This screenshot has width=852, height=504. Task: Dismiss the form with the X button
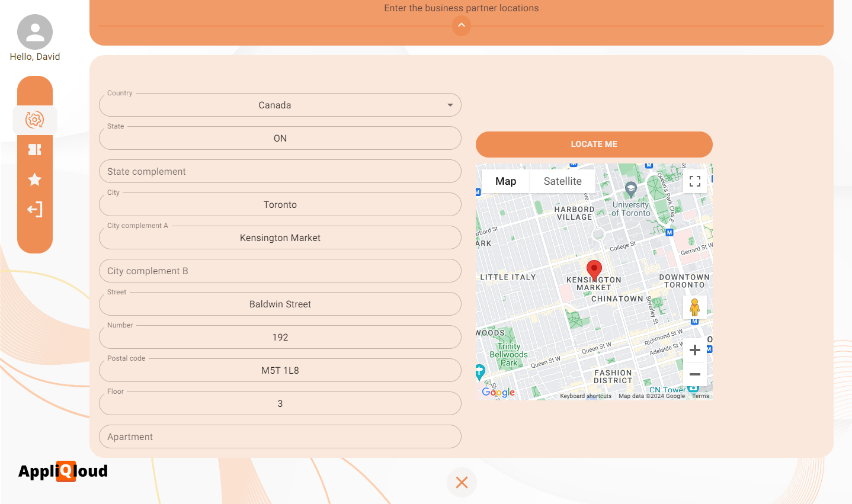point(462,482)
